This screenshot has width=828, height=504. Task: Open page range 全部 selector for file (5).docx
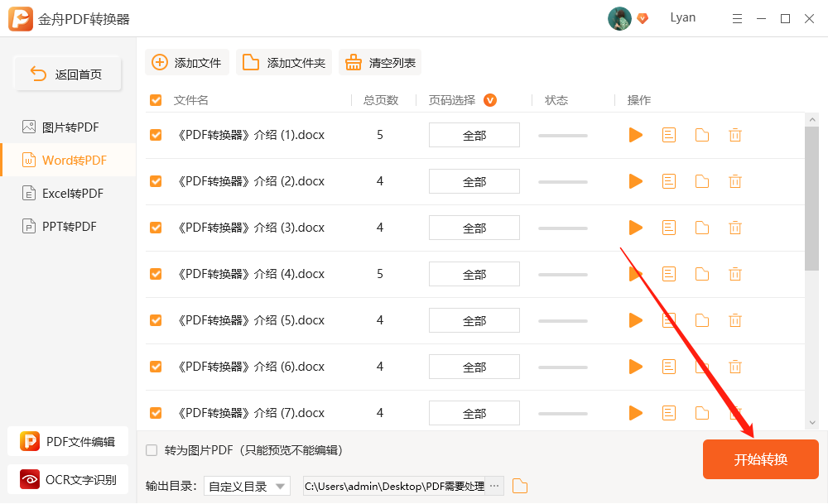pyautogui.click(x=474, y=320)
